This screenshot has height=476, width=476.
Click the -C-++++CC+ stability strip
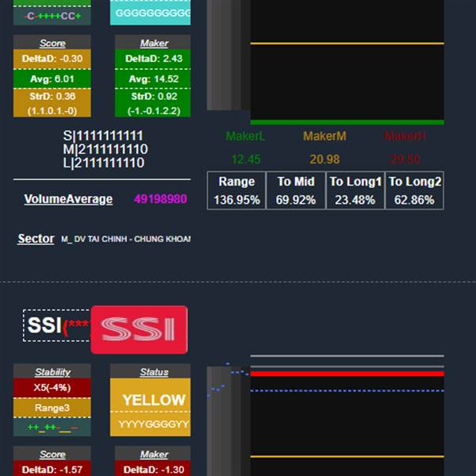point(52,16)
